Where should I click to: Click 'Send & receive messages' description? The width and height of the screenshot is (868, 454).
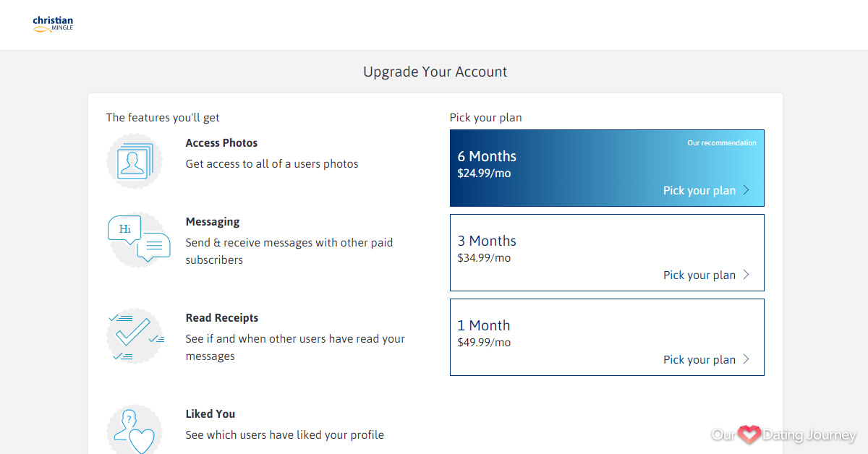click(x=289, y=252)
